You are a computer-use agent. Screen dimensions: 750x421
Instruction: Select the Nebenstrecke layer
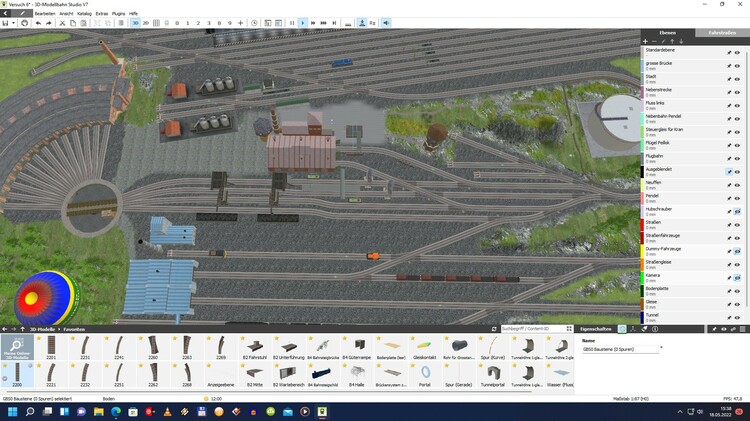pos(680,90)
